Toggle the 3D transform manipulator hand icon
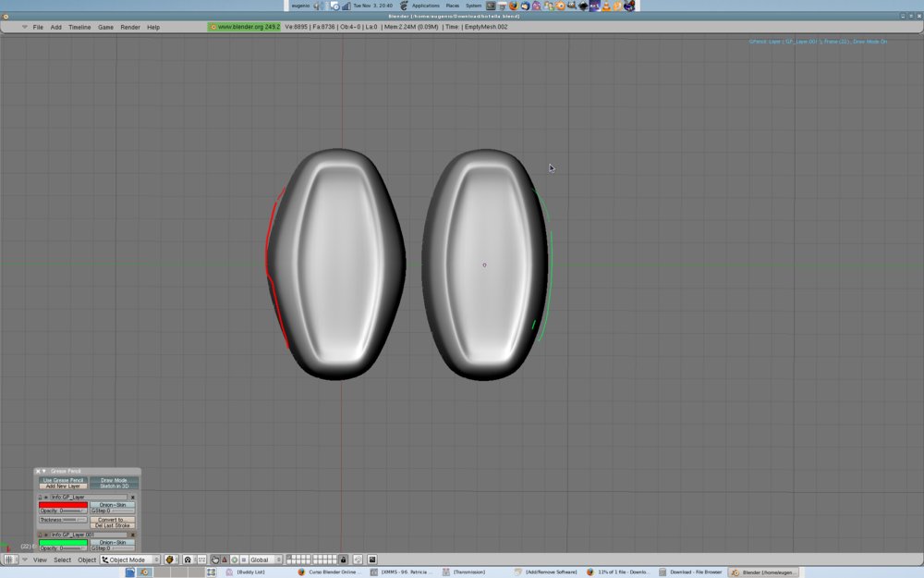Image resolution: width=924 pixels, height=578 pixels. coord(215,560)
